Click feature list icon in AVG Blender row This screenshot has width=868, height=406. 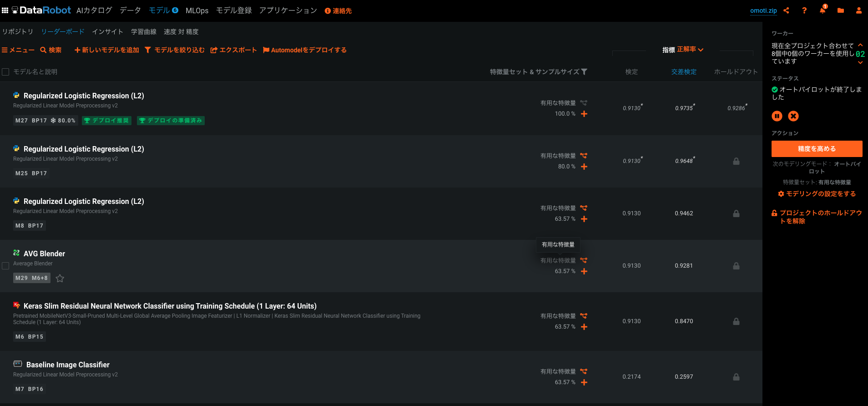(584, 260)
